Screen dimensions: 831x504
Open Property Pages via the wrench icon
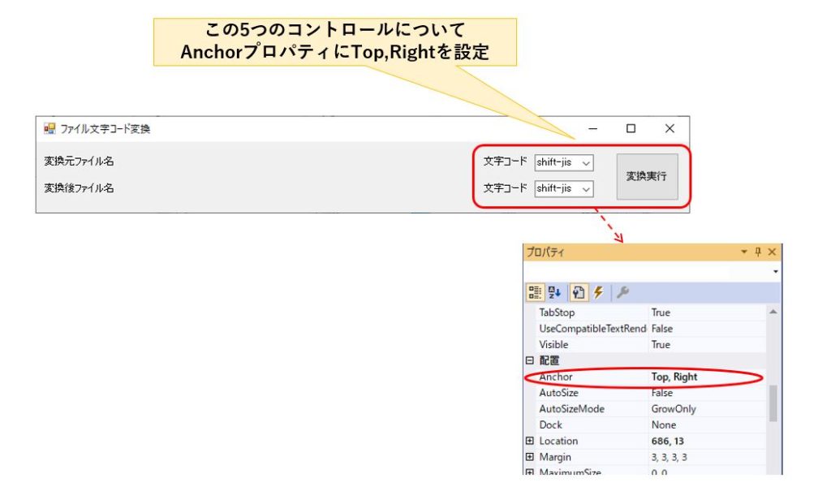pyautogui.click(x=622, y=292)
